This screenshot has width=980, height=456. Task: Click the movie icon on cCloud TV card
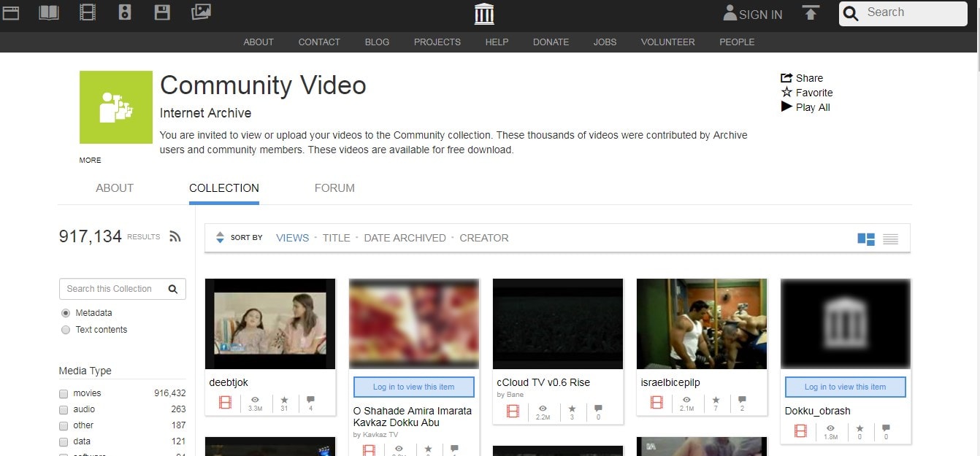click(513, 411)
